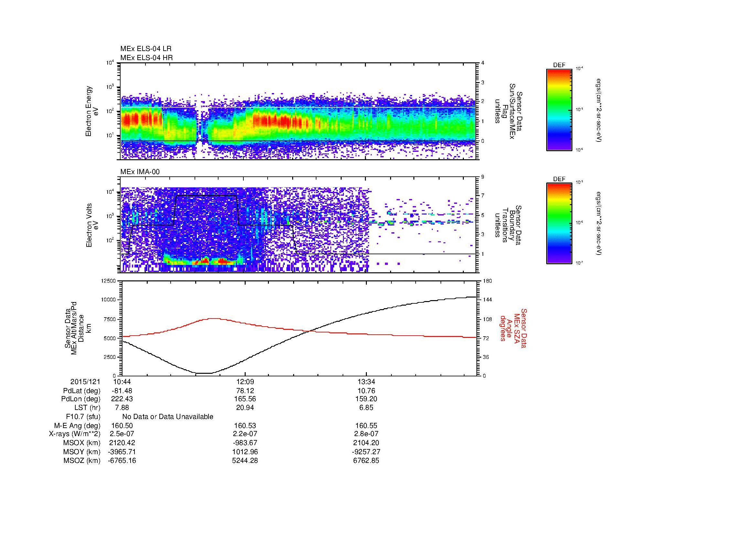The width and height of the screenshot is (756, 534).
Task: Click the red 'Sensor Data MEx SZA Angle' label
Action: click(513, 328)
